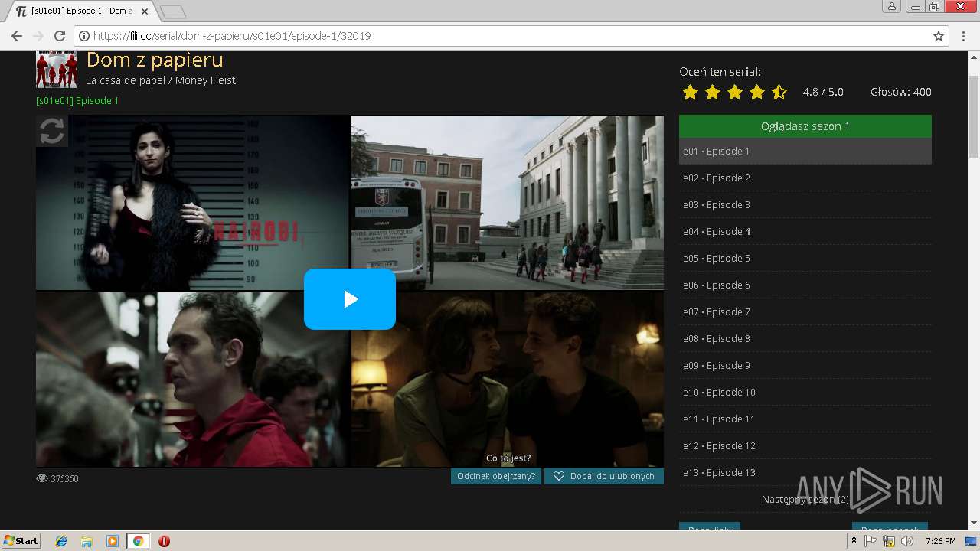Mark episode as watched with Odcinek obejrzany?

click(x=496, y=476)
